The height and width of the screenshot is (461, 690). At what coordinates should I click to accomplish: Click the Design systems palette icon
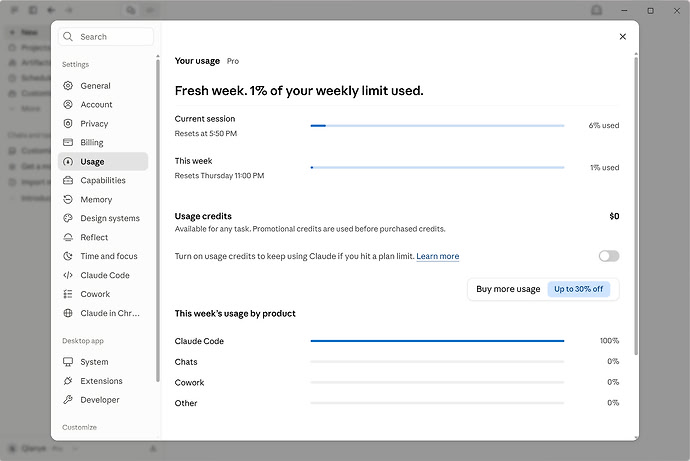68,218
